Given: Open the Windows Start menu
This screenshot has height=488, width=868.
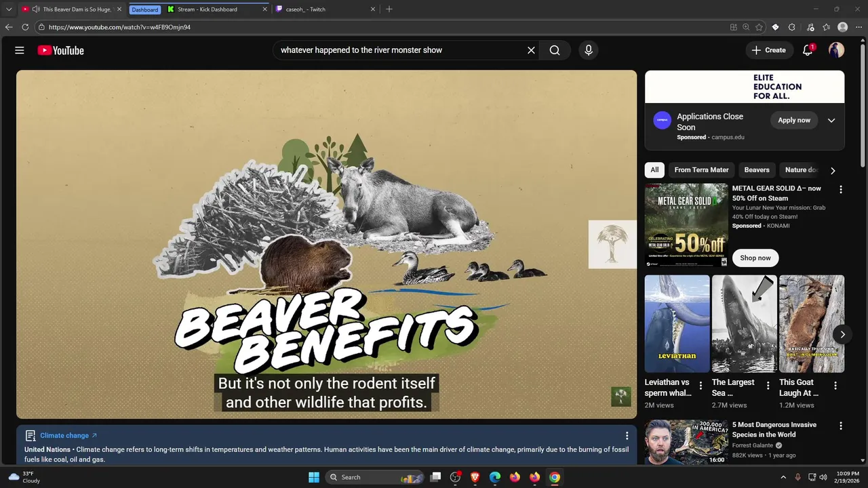Looking at the screenshot, I should (x=314, y=477).
